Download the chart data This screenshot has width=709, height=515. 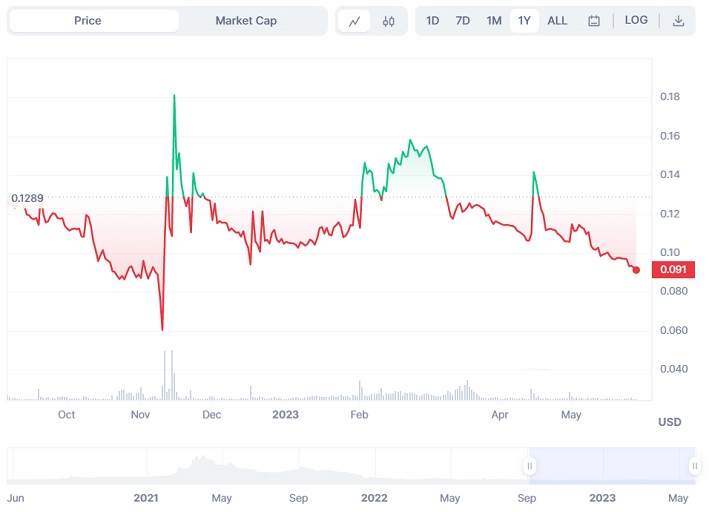point(678,21)
